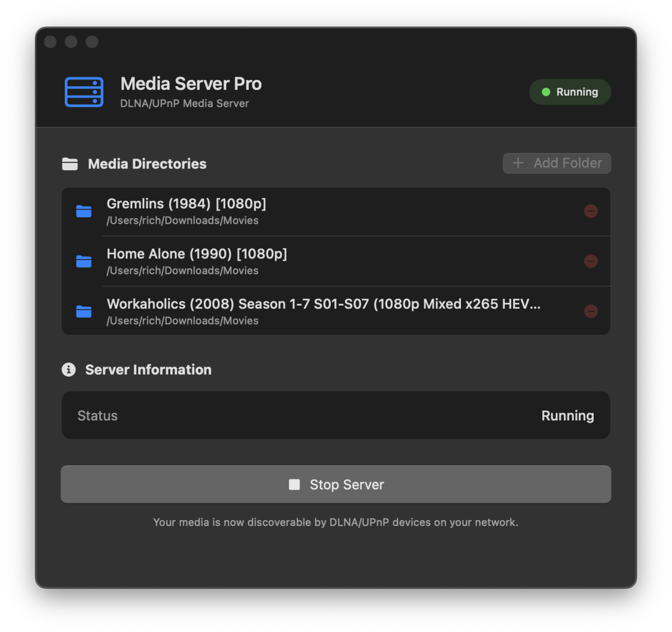Click the Status row showing Running
Screen dimensions: 672x632
pos(336,415)
